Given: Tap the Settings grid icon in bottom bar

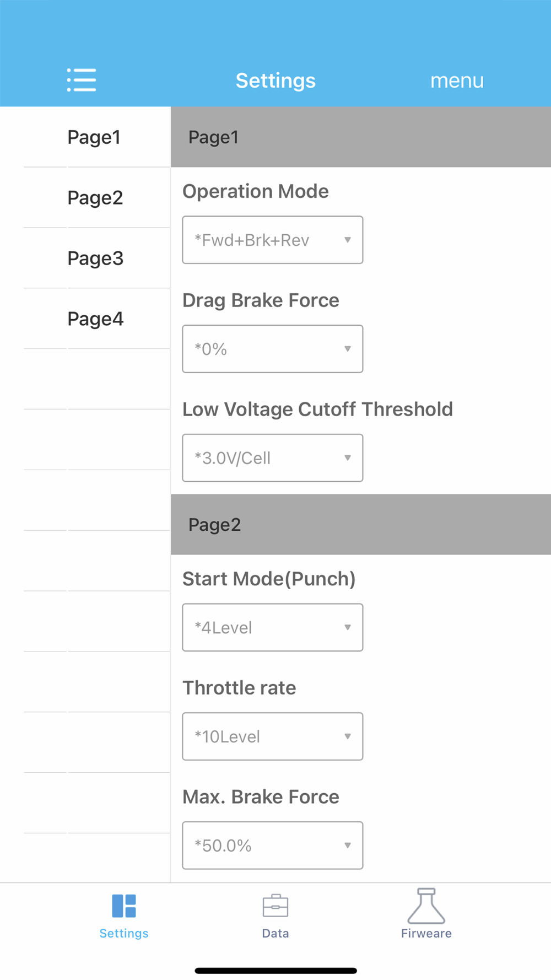Looking at the screenshot, I should 124,906.
